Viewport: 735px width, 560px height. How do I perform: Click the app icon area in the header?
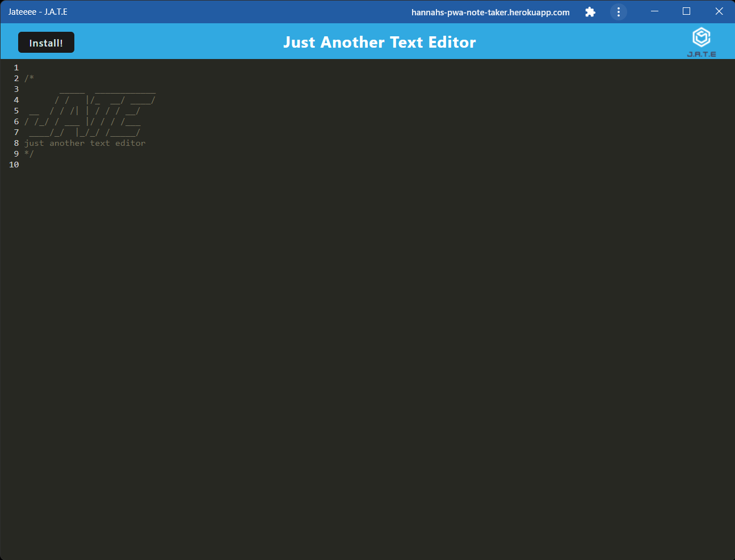click(x=702, y=41)
